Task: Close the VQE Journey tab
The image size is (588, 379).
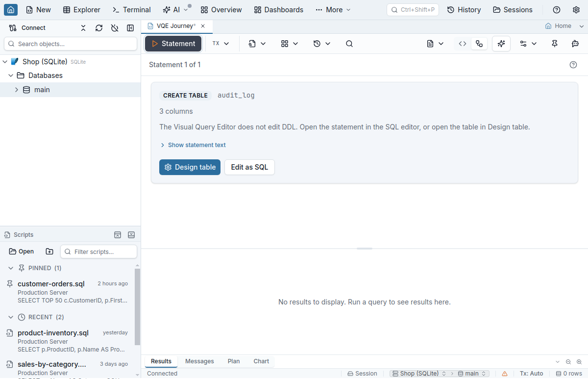Action: (203, 26)
